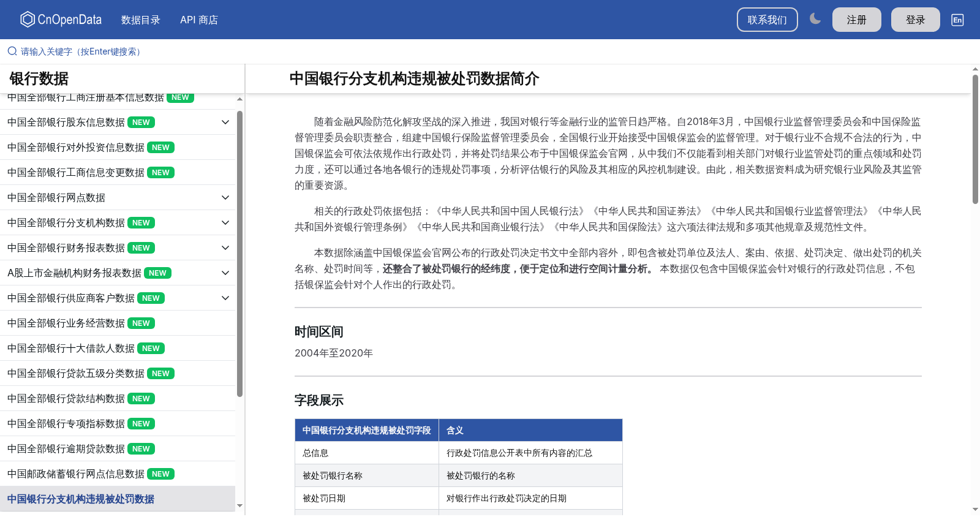The width and height of the screenshot is (980, 525).
Task: Click the CnOpenData logo
Action: click(x=61, y=20)
